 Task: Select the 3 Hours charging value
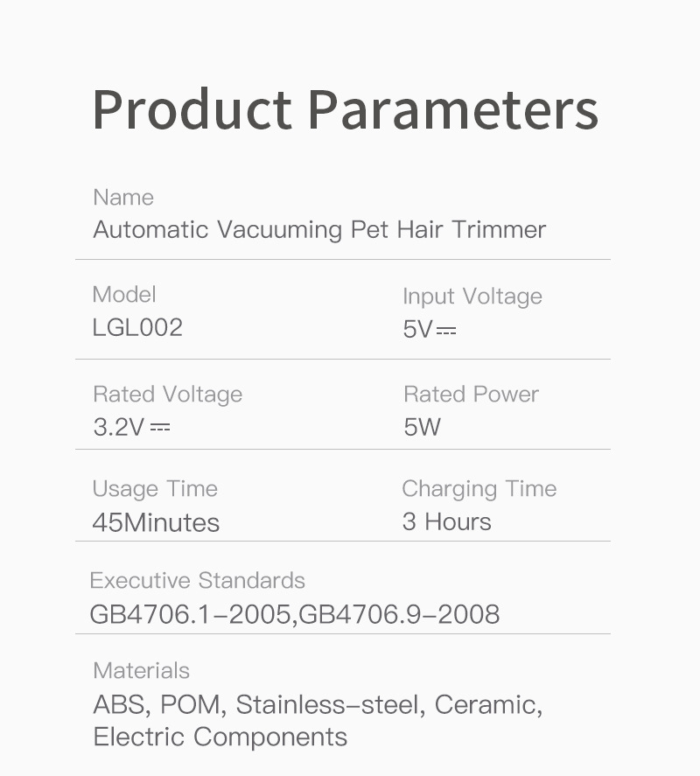pos(446,522)
